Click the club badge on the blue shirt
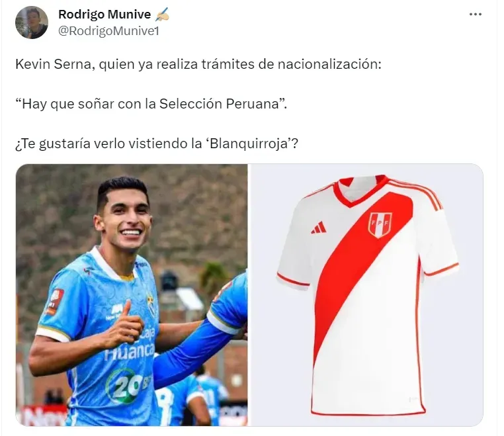Screen dimensions: 504x436 [150, 303]
